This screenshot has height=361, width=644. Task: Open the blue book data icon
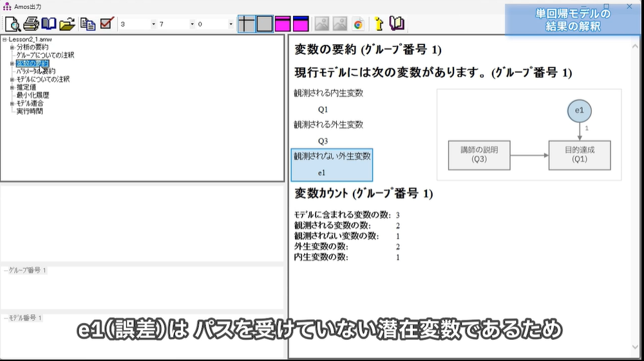[49, 24]
